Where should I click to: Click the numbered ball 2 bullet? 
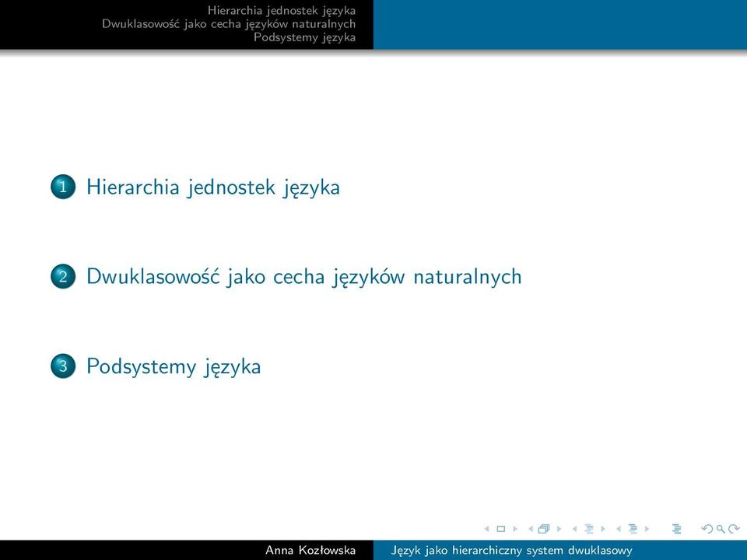[x=63, y=276]
